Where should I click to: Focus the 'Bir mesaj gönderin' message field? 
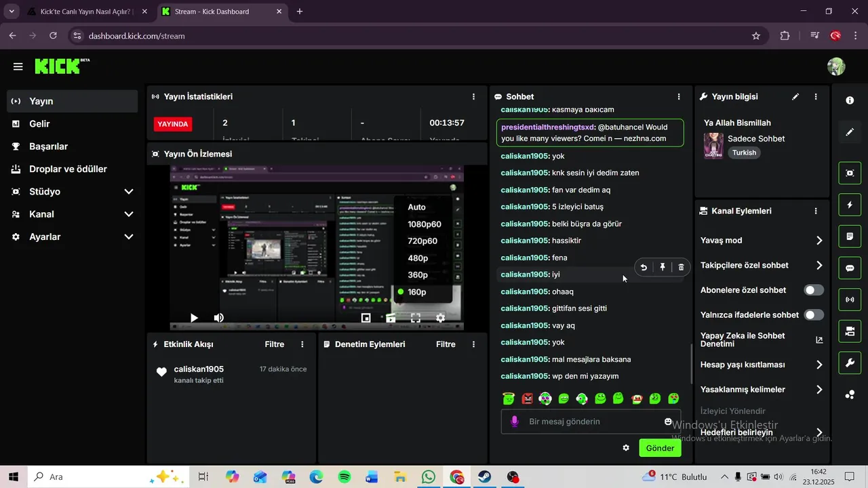pos(591,422)
